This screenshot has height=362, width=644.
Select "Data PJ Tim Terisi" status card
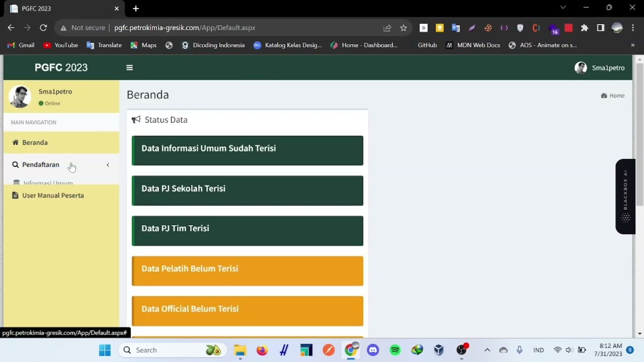click(247, 231)
